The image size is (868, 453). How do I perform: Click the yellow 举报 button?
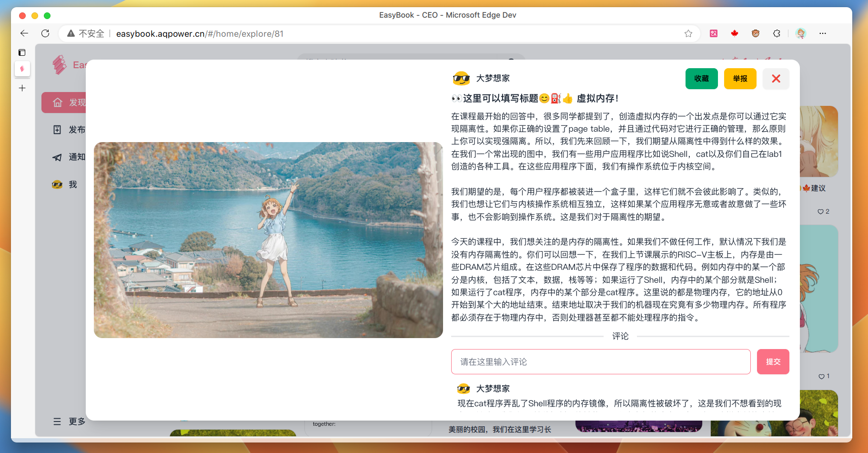[x=740, y=79]
